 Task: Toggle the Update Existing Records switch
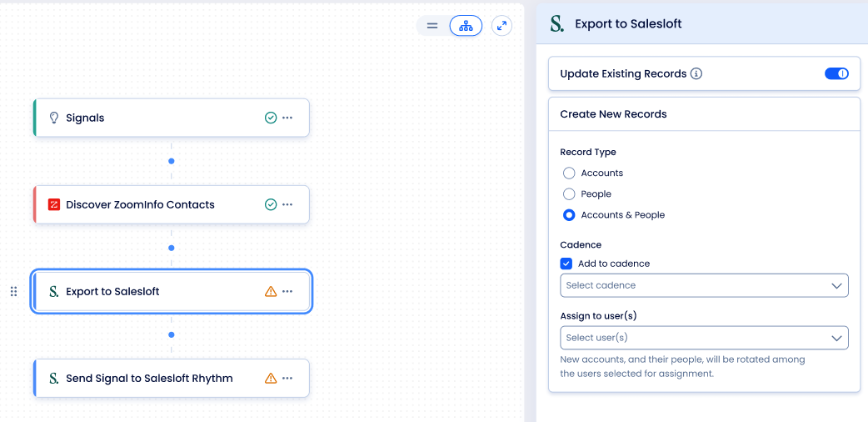tap(836, 73)
